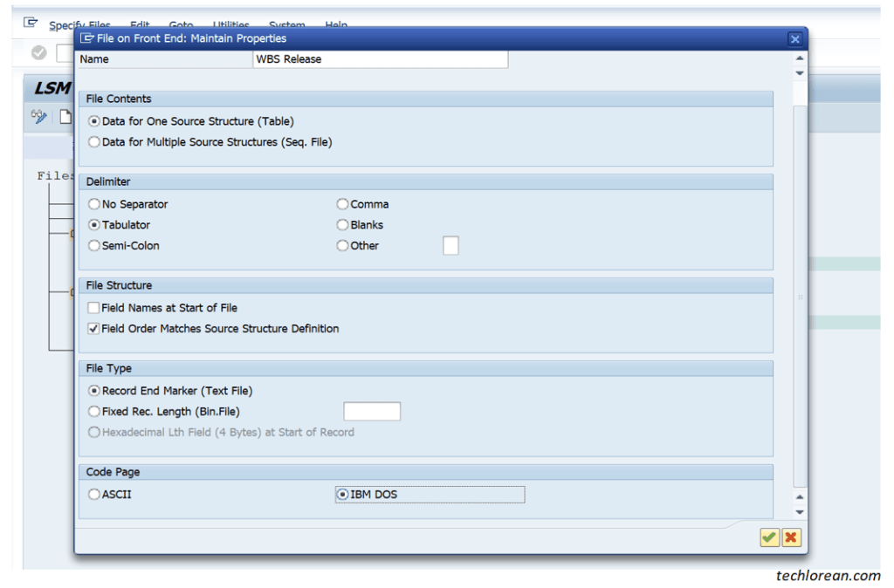Confirm properties with the green checkmark button
894x588 pixels.
coord(769,537)
